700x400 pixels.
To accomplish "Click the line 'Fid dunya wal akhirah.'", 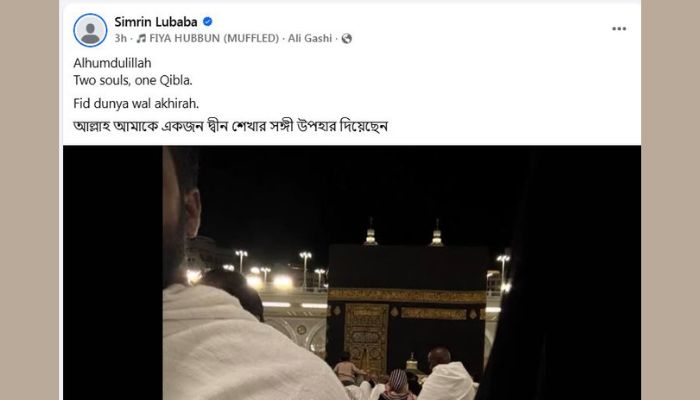I will point(136,104).
